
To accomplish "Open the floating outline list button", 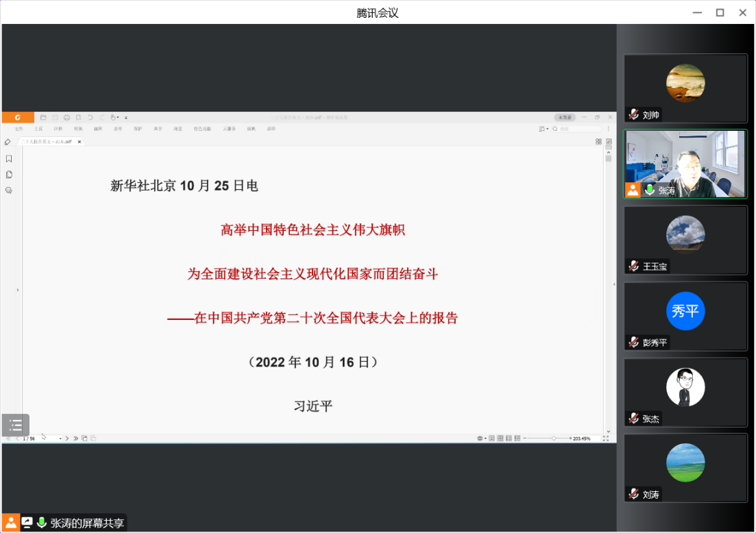I will 16,425.
